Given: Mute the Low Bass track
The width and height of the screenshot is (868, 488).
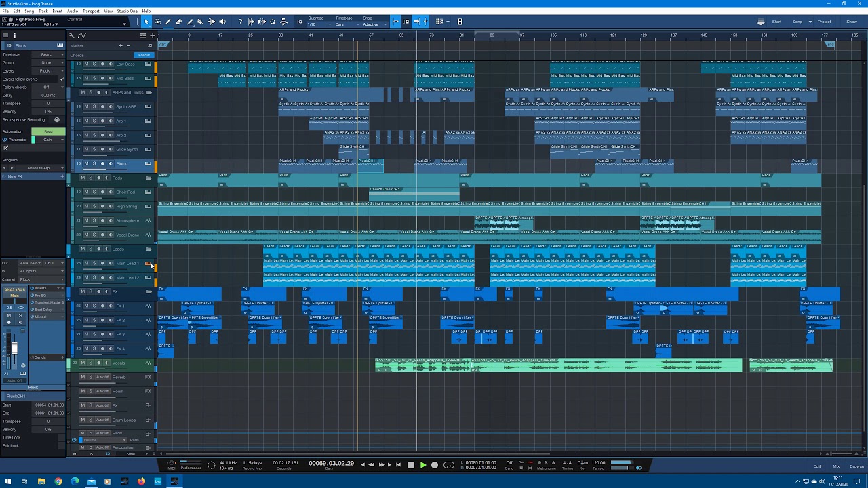Looking at the screenshot, I should tap(86, 64).
